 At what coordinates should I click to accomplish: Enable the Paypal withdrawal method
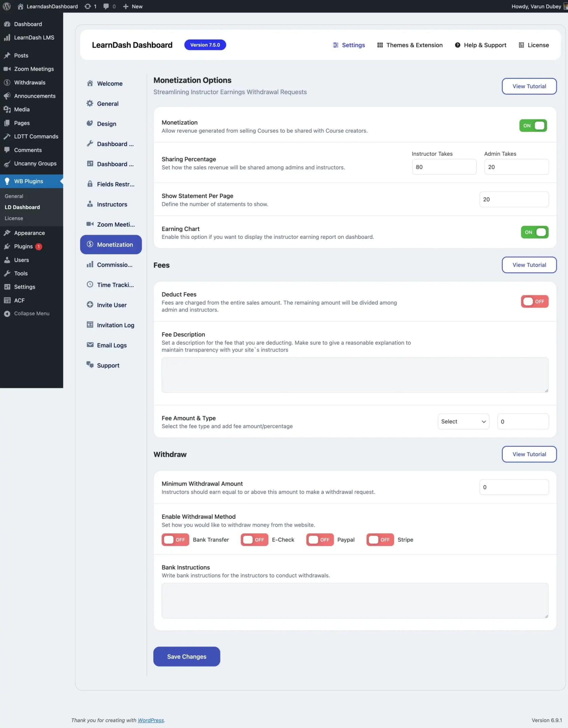coord(319,539)
